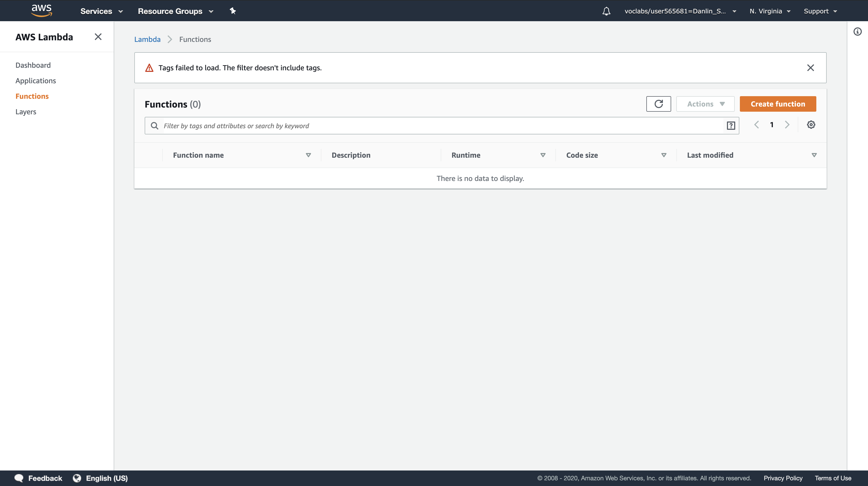Click the filter help question mark icon
The width and height of the screenshot is (868, 486).
click(x=731, y=126)
